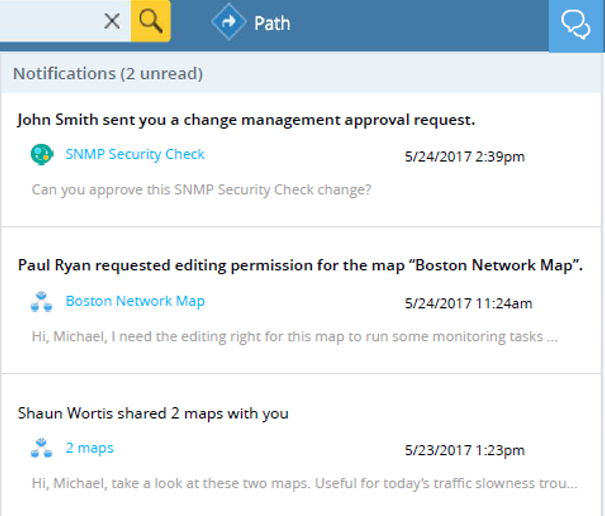Open the Boston Network Map link

point(135,301)
